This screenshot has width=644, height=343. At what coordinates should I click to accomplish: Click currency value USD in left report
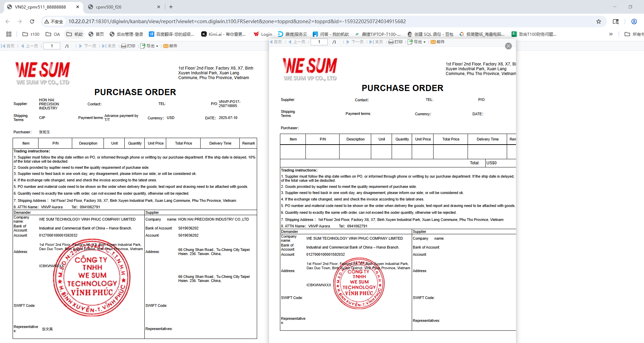pos(171,118)
